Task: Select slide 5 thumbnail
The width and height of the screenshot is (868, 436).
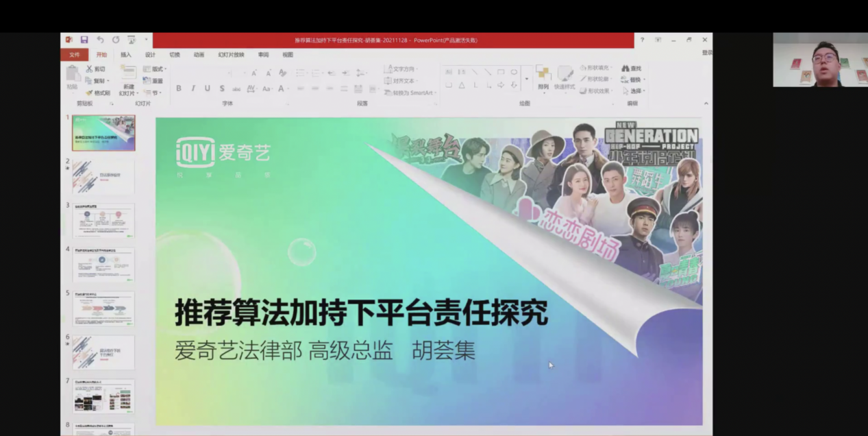Action: (103, 308)
